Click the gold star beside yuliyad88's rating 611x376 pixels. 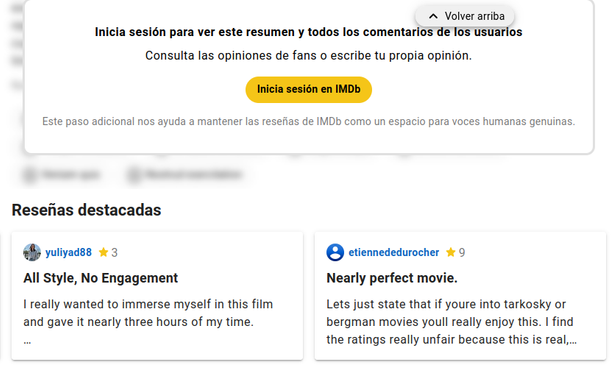point(103,252)
